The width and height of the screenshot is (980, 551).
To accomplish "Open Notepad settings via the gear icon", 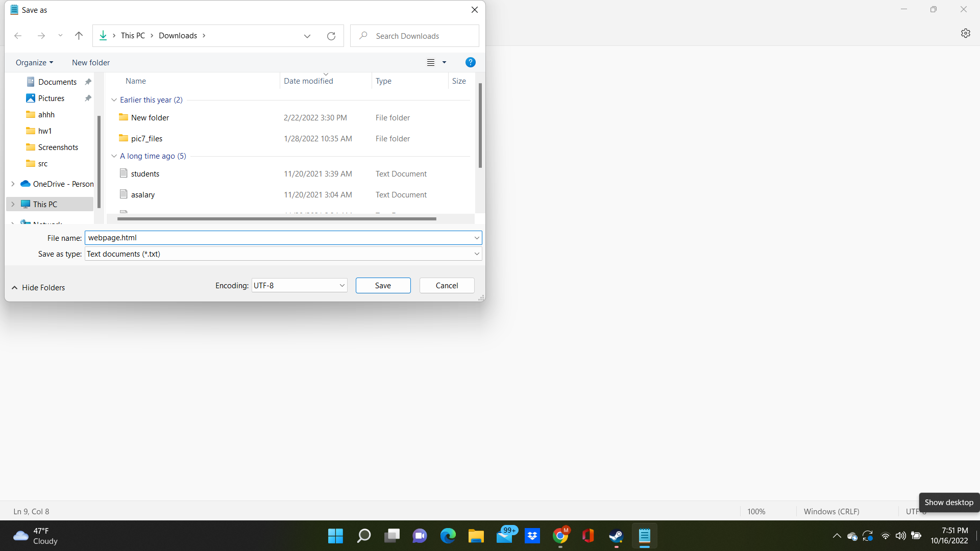I will [x=966, y=33].
